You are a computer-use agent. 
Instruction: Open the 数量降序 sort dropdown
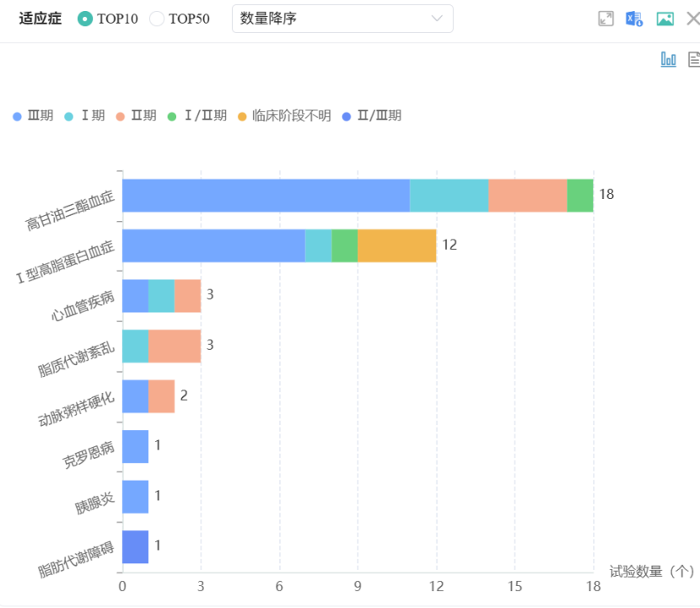[342, 19]
